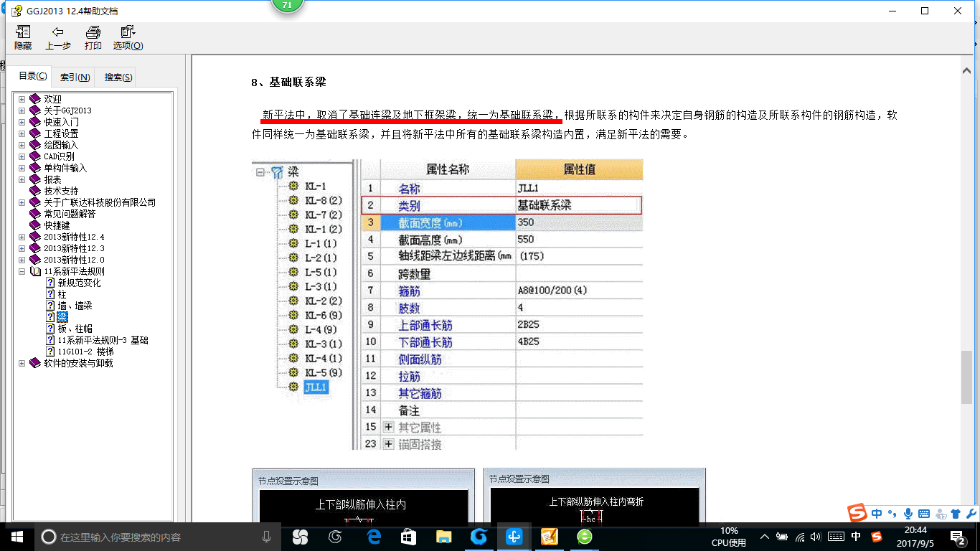
Task: Click the question-mark icon beside 柱
Action: coord(50,294)
